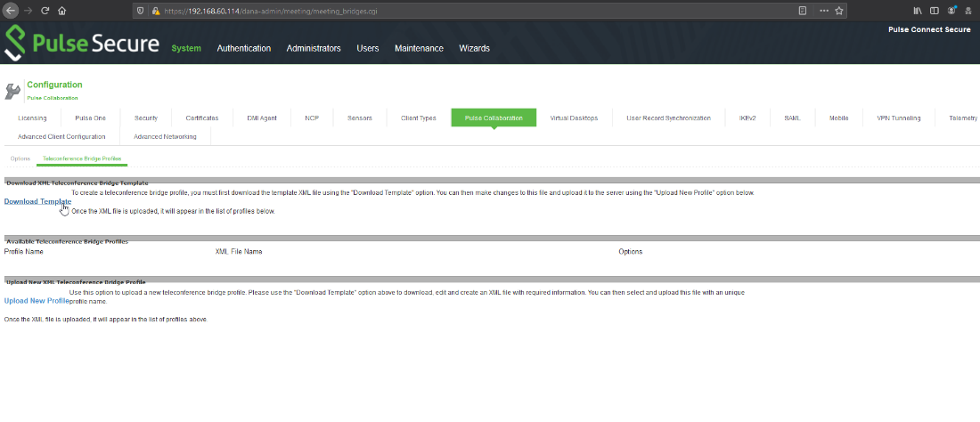Viewport: 980px width, 422px height.
Task: Open the Wizards menu
Action: click(x=474, y=48)
